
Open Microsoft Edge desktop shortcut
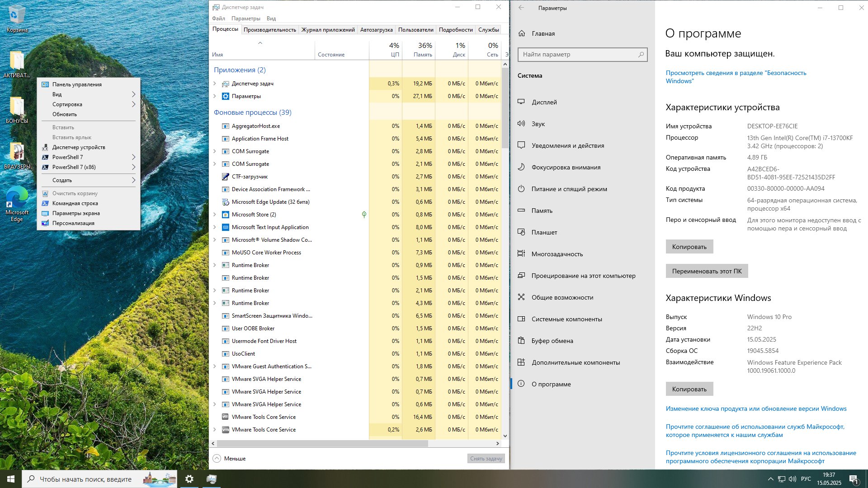(x=17, y=203)
